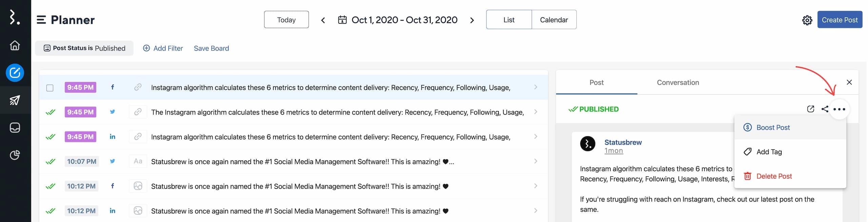
Task: Open the date range picker Oct 1 - Oct 31, 2020
Action: (x=398, y=20)
